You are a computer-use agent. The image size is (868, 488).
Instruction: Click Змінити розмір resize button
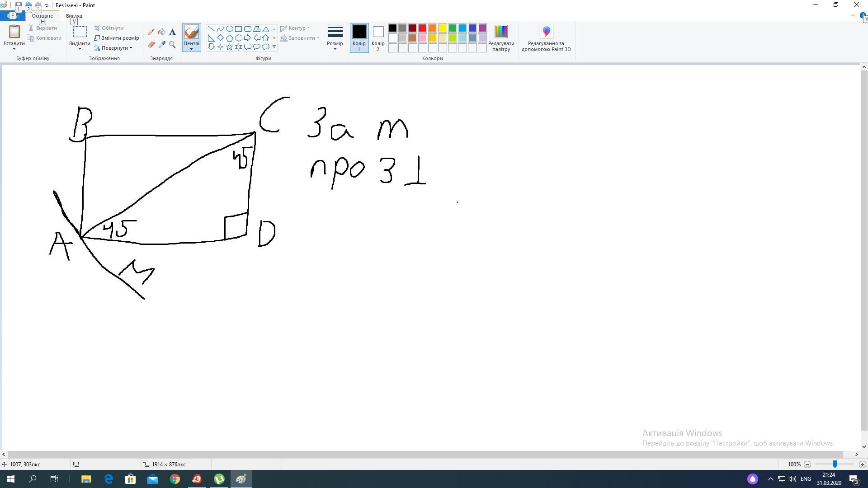tap(117, 38)
